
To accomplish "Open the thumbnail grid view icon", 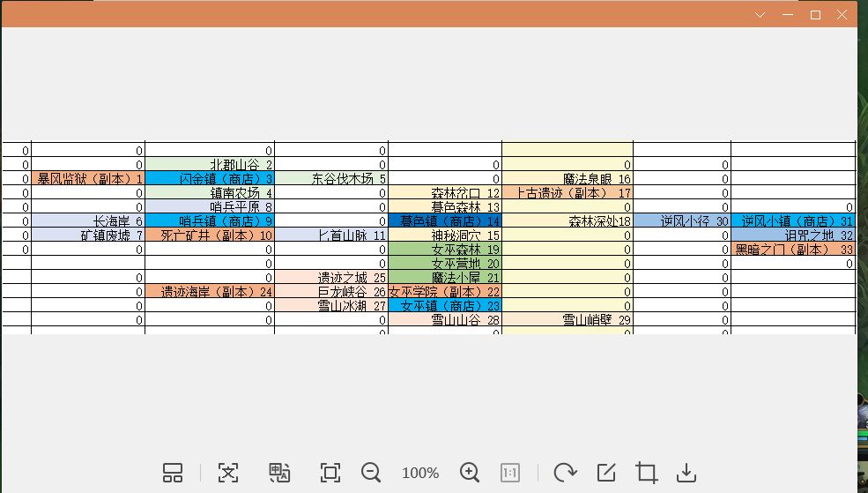I will pos(172,473).
